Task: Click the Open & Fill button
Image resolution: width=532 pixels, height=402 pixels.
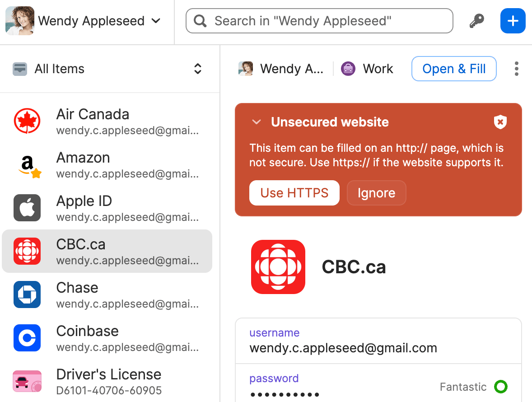Action: [454, 69]
